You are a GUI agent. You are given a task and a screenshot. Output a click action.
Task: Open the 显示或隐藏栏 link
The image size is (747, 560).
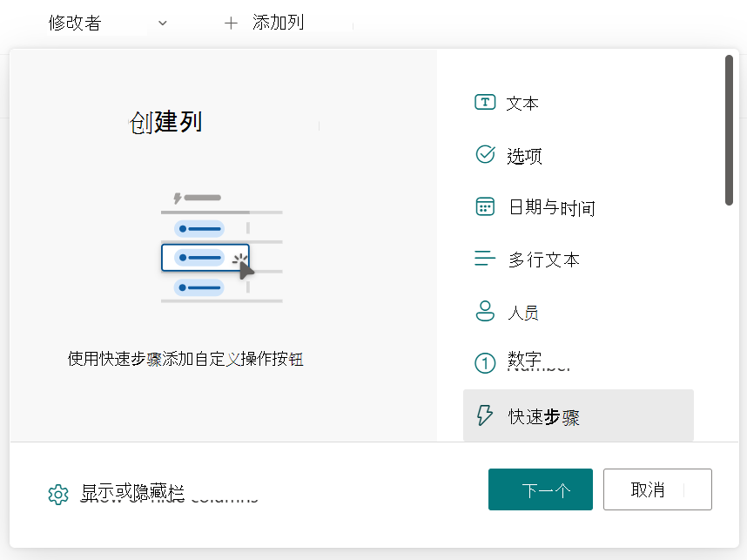(x=132, y=492)
